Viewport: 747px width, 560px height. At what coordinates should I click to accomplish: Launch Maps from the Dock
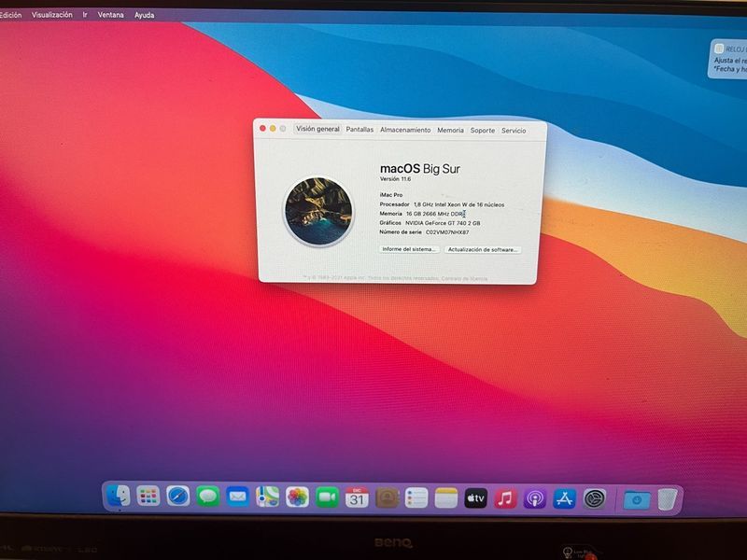[x=267, y=497]
